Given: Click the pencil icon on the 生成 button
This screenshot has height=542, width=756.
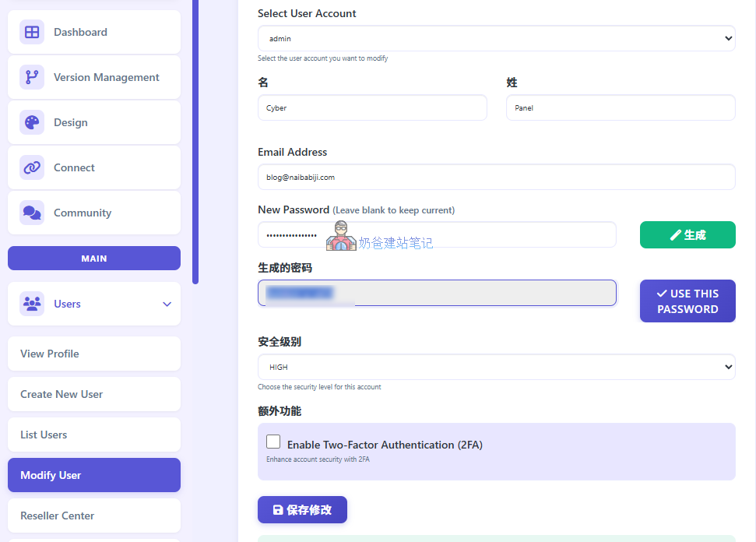Looking at the screenshot, I should pos(677,234).
